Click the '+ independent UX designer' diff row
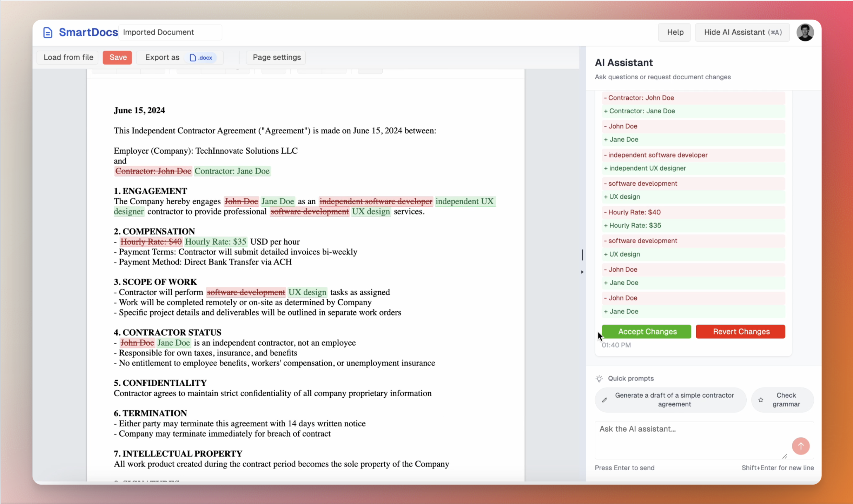Image resolution: width=853 pixels, height=504 pixels. [x=693, y=168]
